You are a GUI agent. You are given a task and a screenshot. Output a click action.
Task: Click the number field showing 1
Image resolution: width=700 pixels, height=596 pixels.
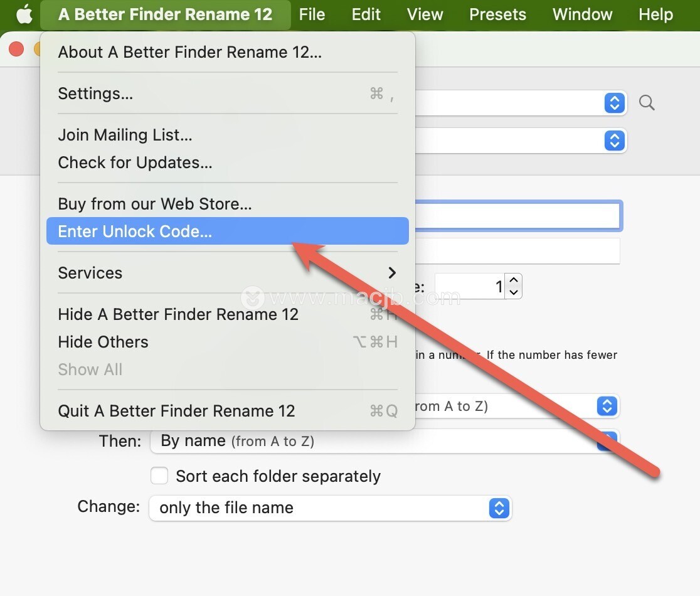click(x=470, y=286)
